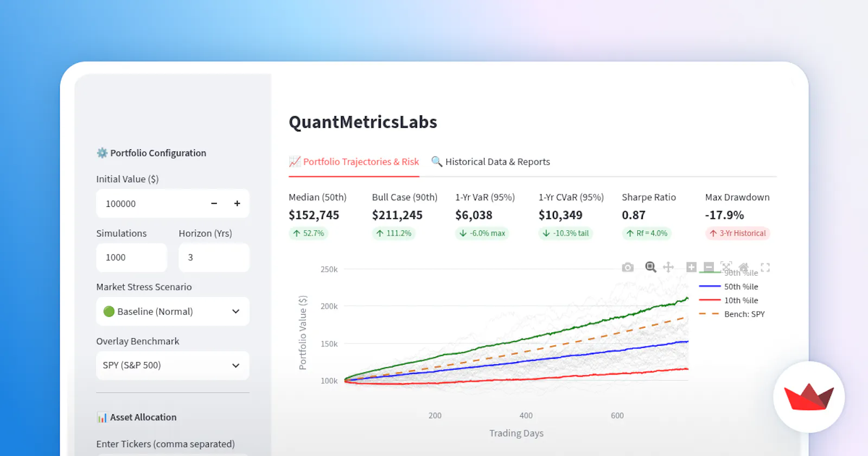Viewport: 868px width, 456px height.
Task: Increase Initial Value with plus button
Action: point(237,204)
